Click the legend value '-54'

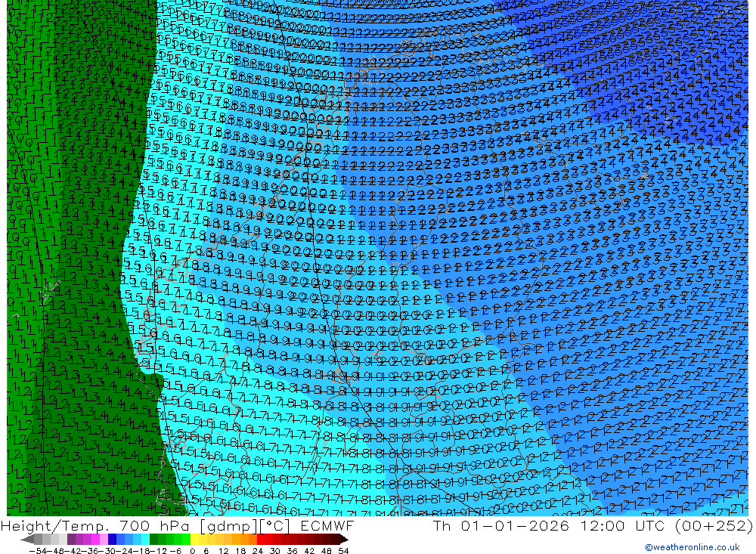(x=38, y=551)
